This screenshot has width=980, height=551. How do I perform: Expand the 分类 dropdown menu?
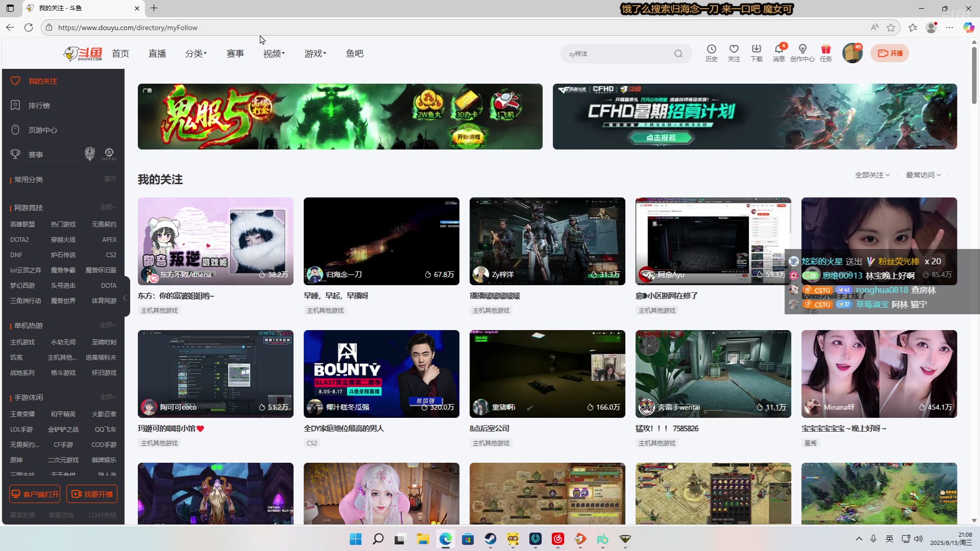pos(196,54)
